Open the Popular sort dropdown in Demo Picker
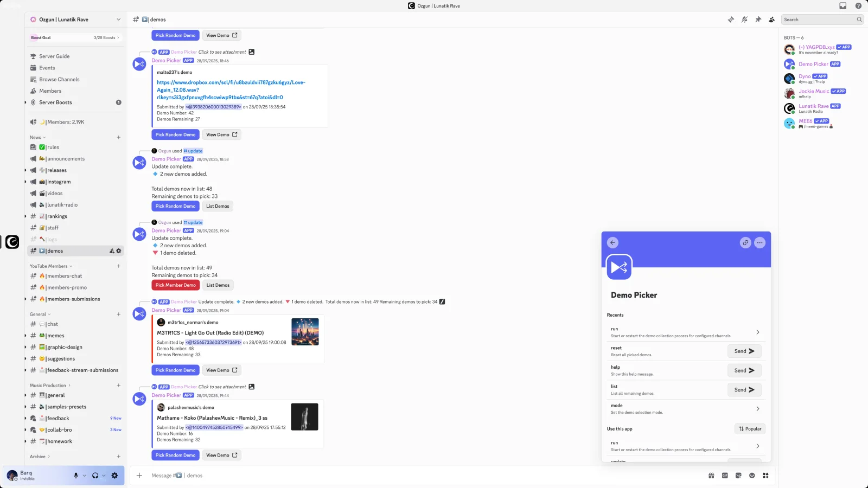 (x=750, y=428)
